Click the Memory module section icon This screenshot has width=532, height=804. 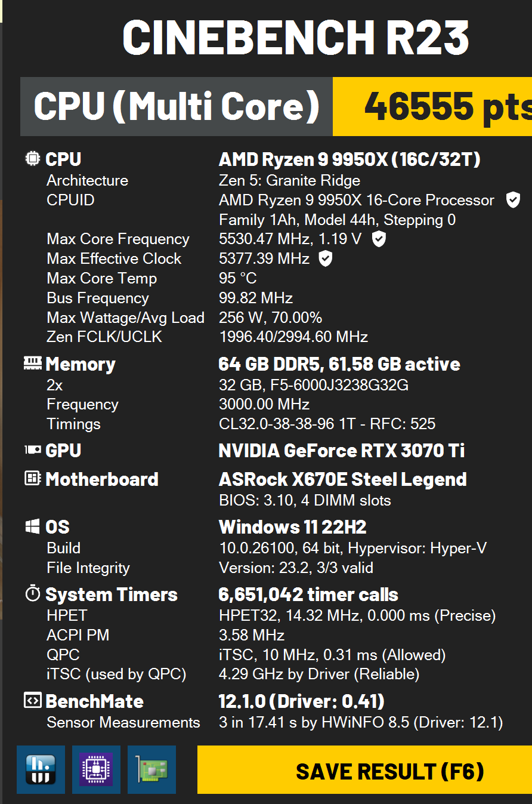(x=32, y=363)
